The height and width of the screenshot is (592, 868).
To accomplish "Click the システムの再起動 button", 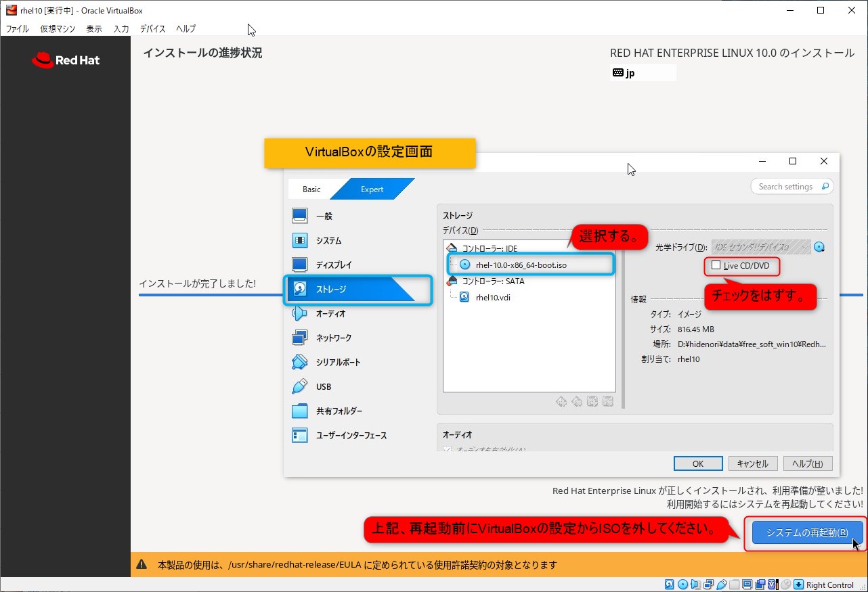I will [x=806, y=532].
